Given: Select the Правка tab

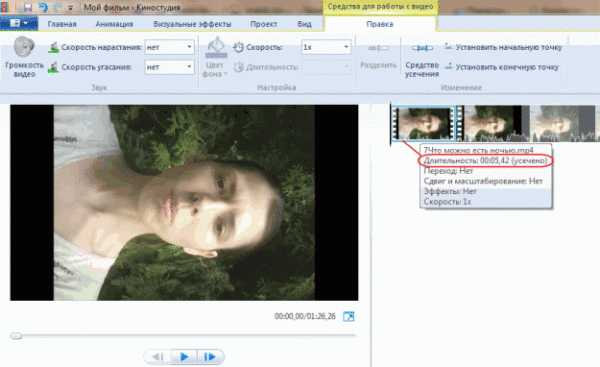Looking at the screenshot, I should point(380,24).
